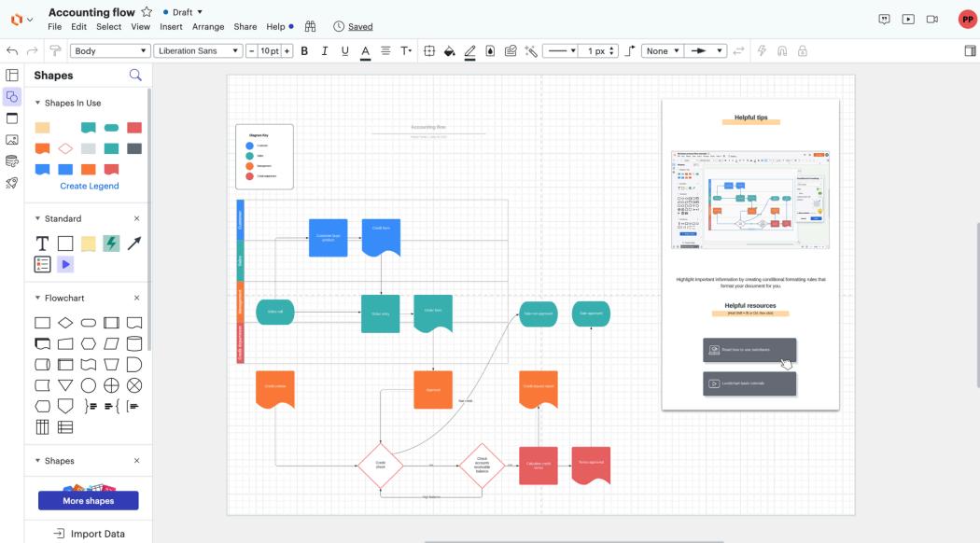980x543 pixels.
Task: Open the None start arrow dropdown
Action: pos(662,51)
